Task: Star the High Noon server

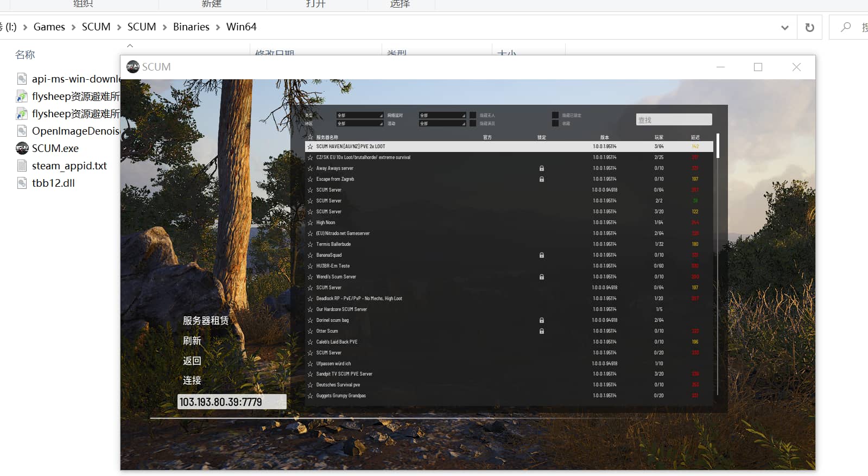Action: 311,223
